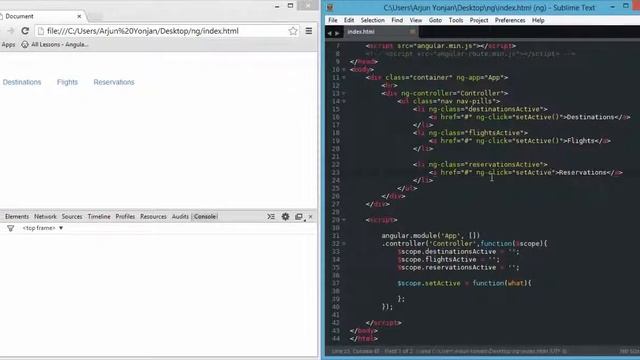The height and width of the screenshot is (360, 640).
Task: Open the View menu in Sublime Text
Action: (x=416, y=20)
